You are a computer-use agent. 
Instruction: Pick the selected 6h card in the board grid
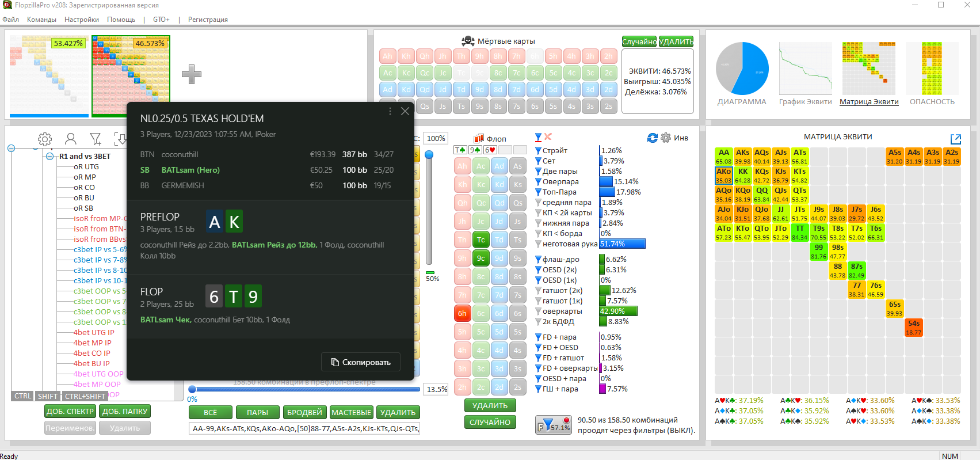462,313
